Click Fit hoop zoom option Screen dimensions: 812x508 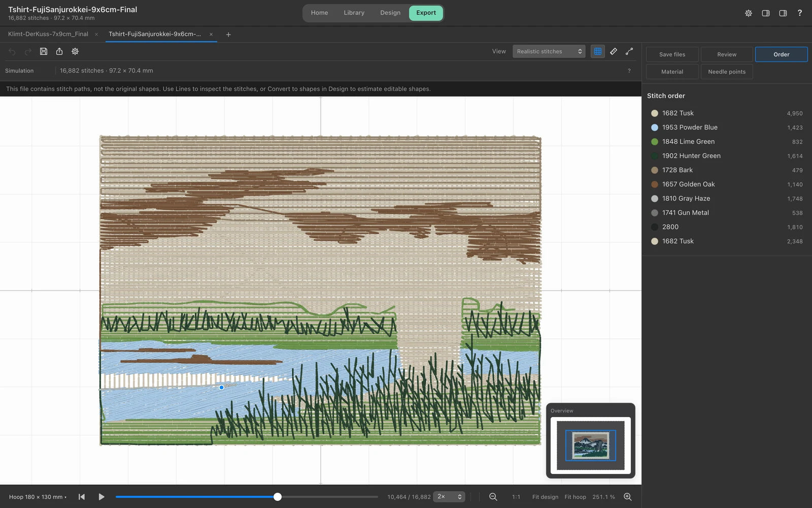[x=575, y=497]
